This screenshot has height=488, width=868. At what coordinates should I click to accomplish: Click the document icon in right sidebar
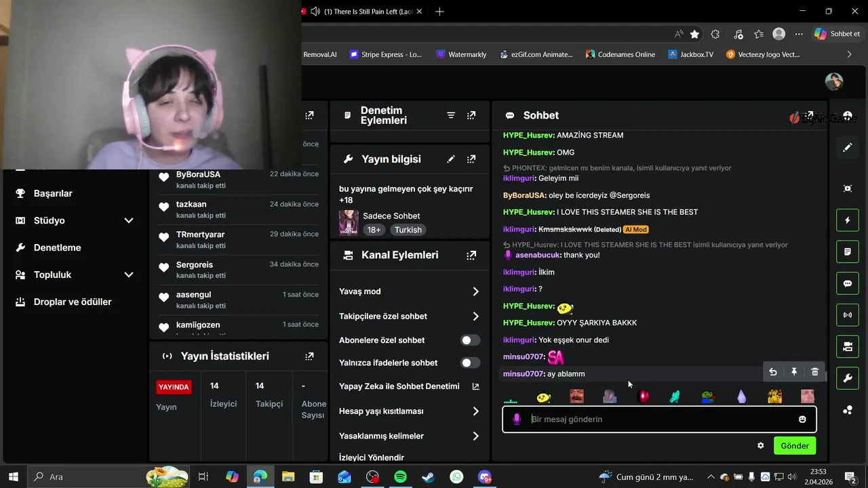pyautogui.click(x=848, y=252)
